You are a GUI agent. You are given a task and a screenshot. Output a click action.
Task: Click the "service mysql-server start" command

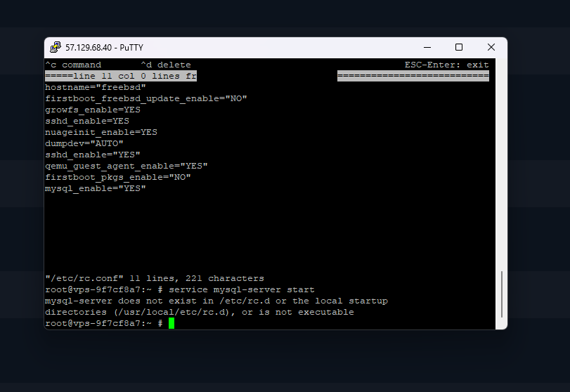click(x=242, y=289)
